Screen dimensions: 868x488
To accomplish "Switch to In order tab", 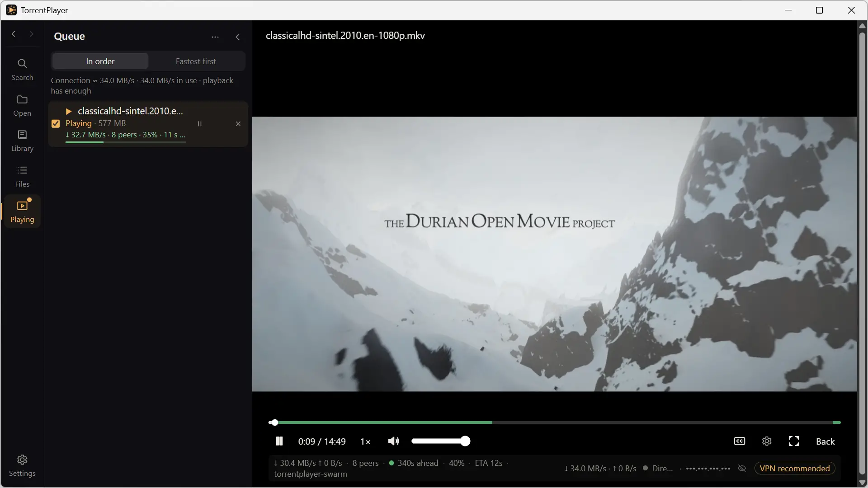I will pos(100,61).
